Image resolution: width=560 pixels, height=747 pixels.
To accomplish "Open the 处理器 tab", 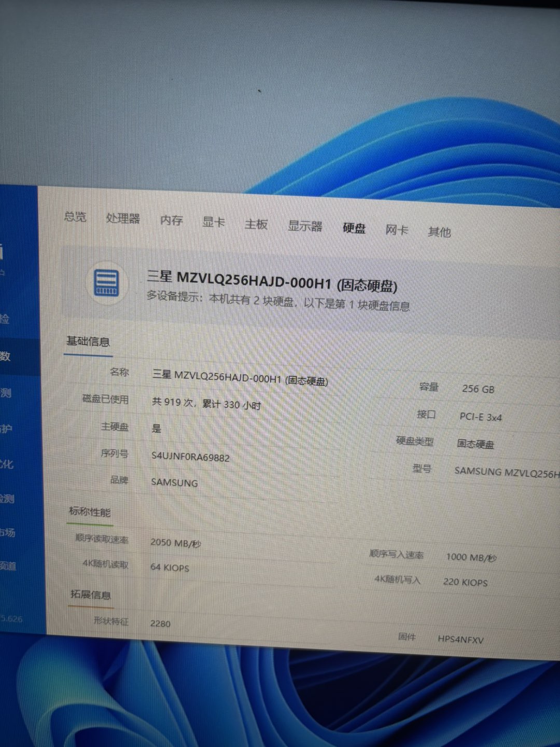I will [123, 218].
